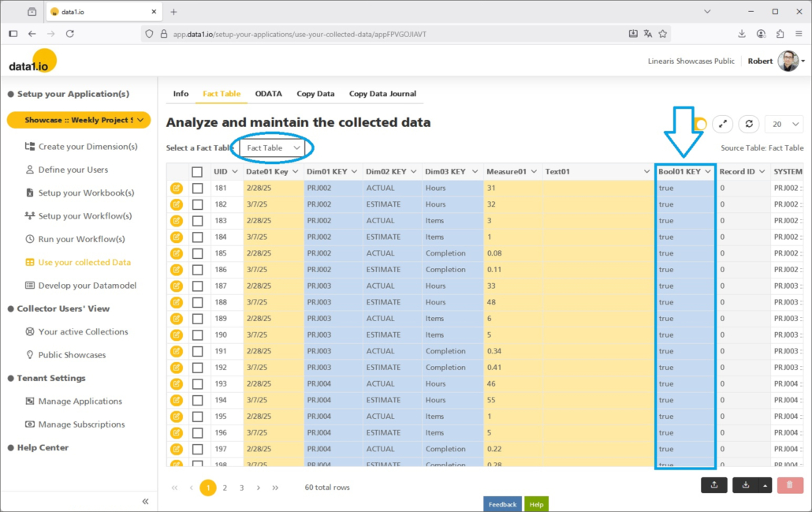Click the red delete trash button

click(x=790, y=485)
